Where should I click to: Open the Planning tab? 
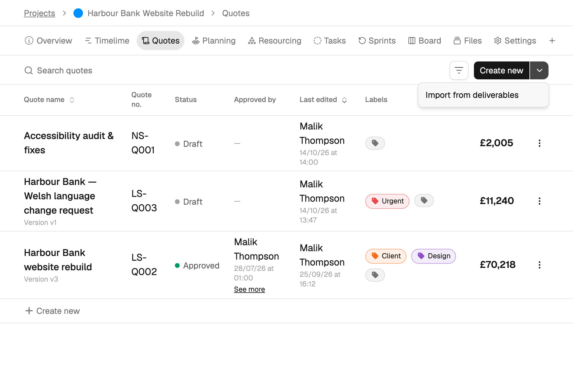tap(214, 41)
